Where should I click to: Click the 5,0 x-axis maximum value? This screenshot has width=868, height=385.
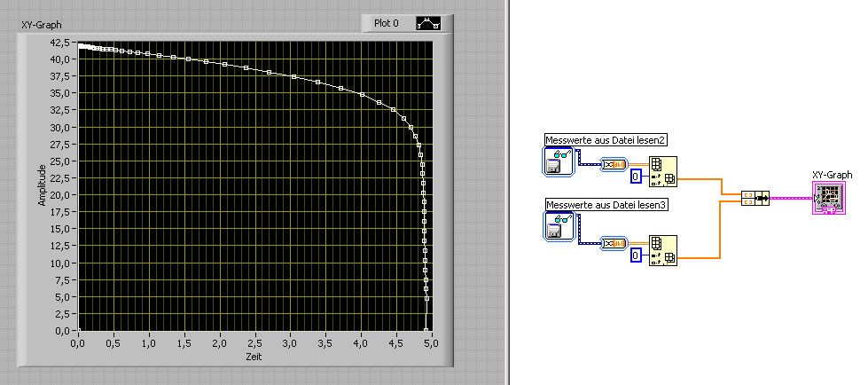431,343
